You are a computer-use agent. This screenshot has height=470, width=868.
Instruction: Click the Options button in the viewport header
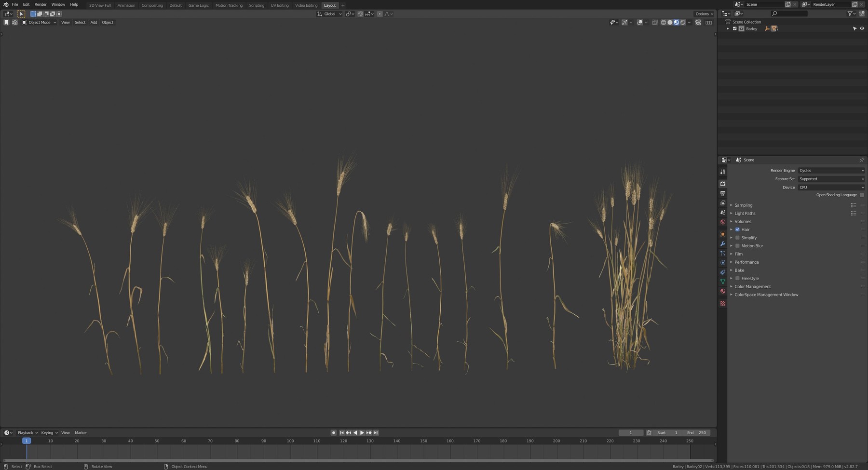point(703,13)
